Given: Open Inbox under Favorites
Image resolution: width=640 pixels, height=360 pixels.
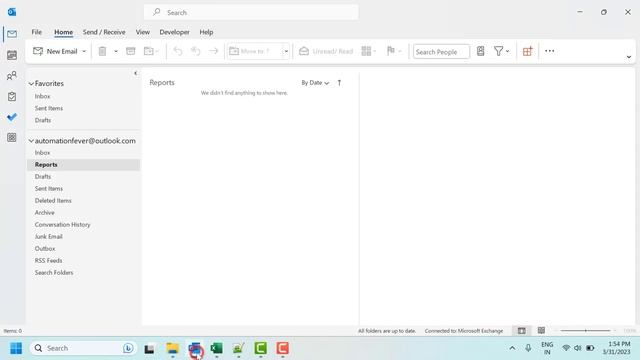Looking at the screenshot, I should [42, 96].
